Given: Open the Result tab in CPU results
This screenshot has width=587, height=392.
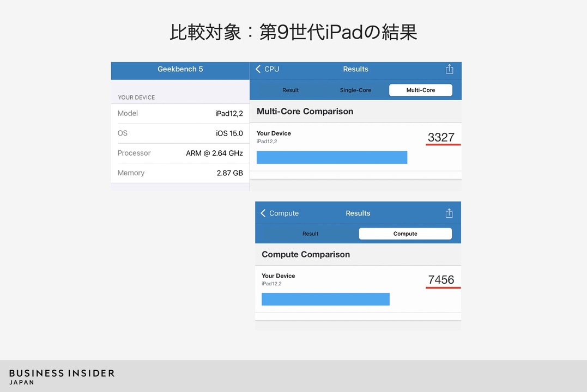Looking at the screenshot, I should click(x=291, y=90).
